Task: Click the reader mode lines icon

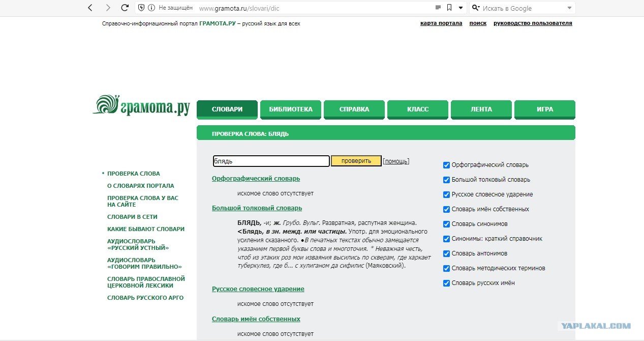Action: pos(438,8)
